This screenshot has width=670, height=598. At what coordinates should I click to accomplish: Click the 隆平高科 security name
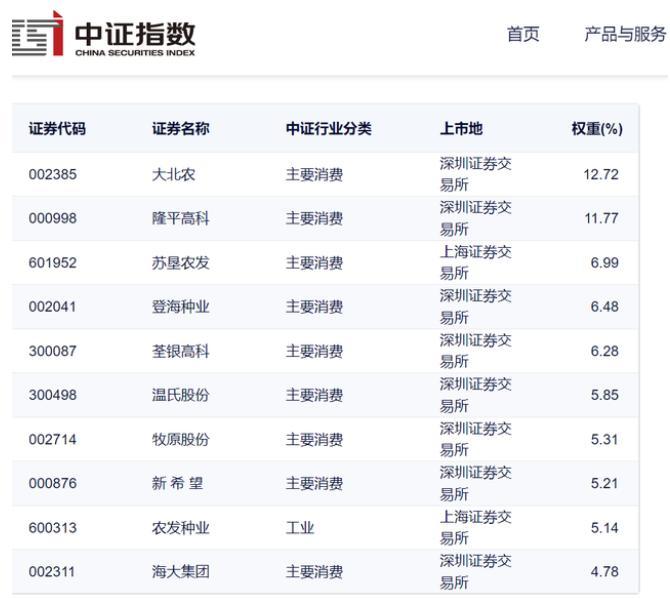180,219
